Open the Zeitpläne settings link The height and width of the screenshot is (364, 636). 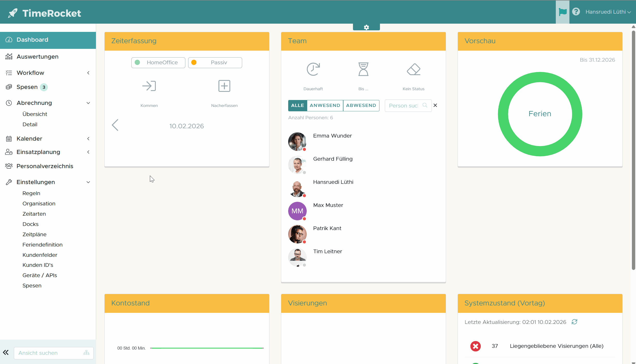[x=34, y=234]
